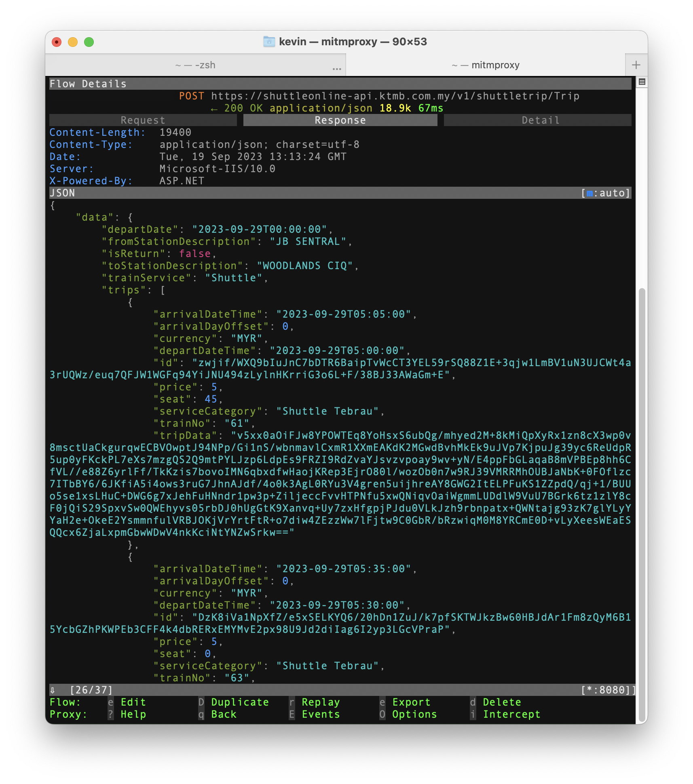Image resolution: width=693 pixels, height=784 pixels.
Task: Click the isReturn false value
Action: pos(194,253)
